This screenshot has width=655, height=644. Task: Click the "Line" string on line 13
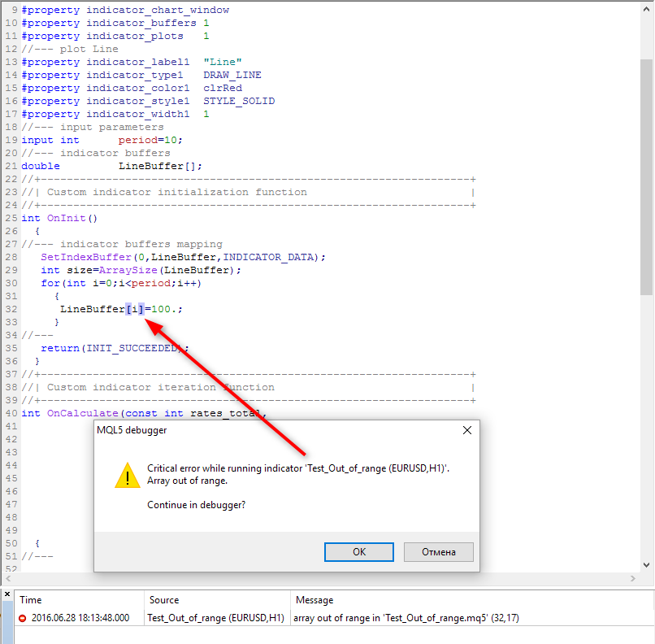(x=223, y=62)
